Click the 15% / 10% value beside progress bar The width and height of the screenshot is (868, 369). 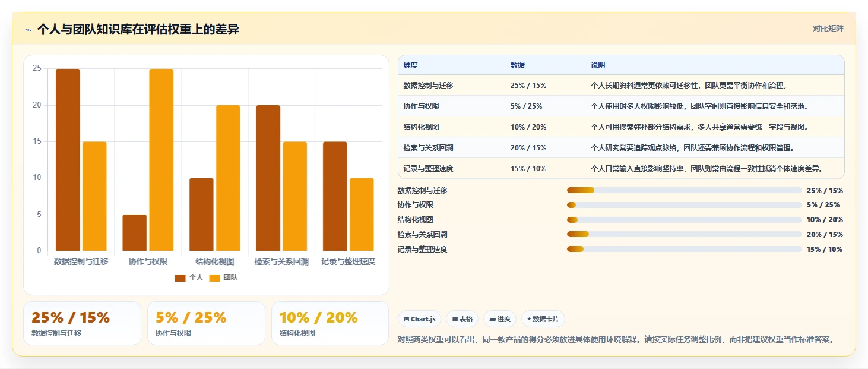825,250
